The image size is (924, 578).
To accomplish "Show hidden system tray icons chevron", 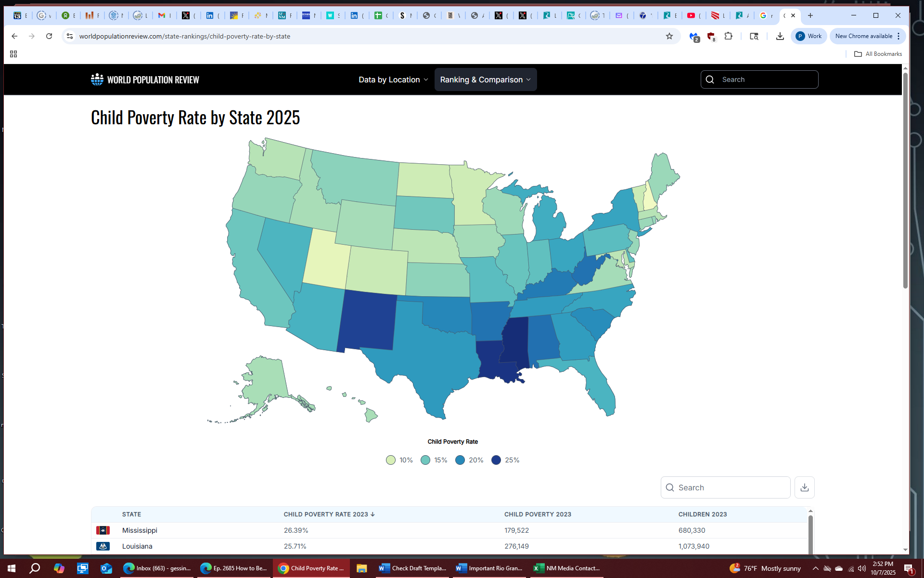I will tap(815, 568).
